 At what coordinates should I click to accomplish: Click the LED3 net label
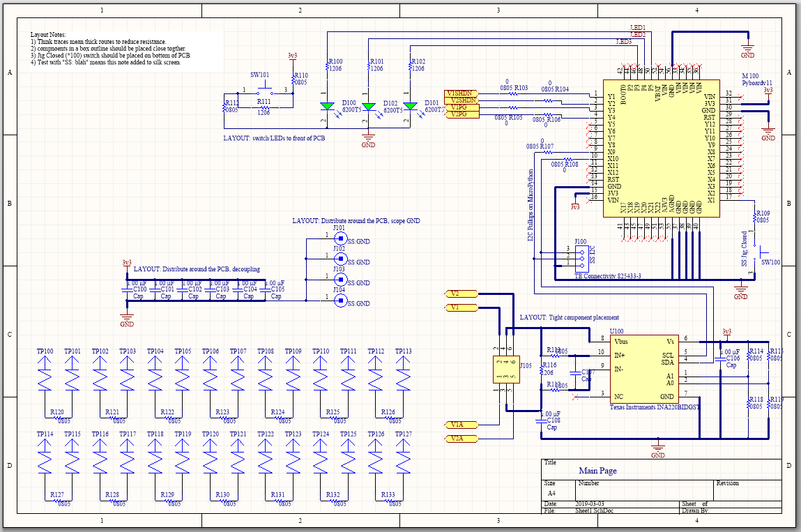[624, 41]
